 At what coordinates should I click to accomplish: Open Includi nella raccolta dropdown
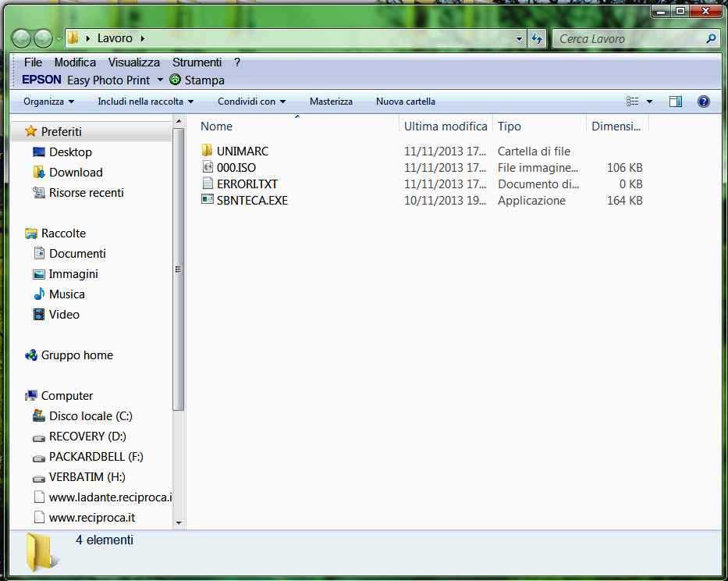pyautogui.click(x=145, y=102)
